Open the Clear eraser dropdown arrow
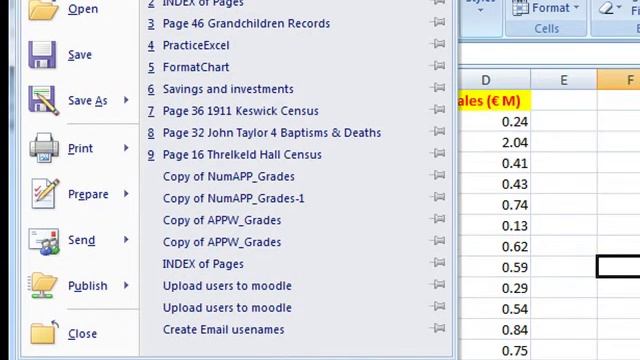The width and height of the screenshot is (640, 360). click(x=619, y=7)
